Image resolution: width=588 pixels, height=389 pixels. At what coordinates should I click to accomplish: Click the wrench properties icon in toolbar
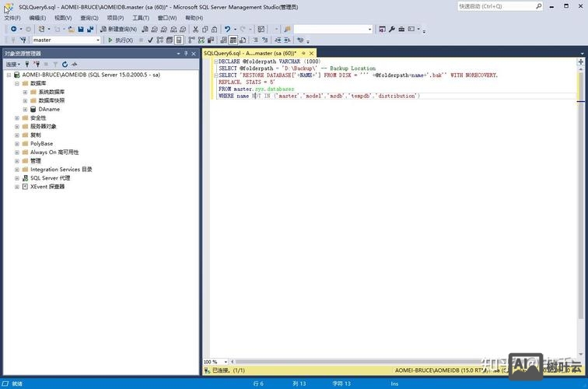coord(392,29)
